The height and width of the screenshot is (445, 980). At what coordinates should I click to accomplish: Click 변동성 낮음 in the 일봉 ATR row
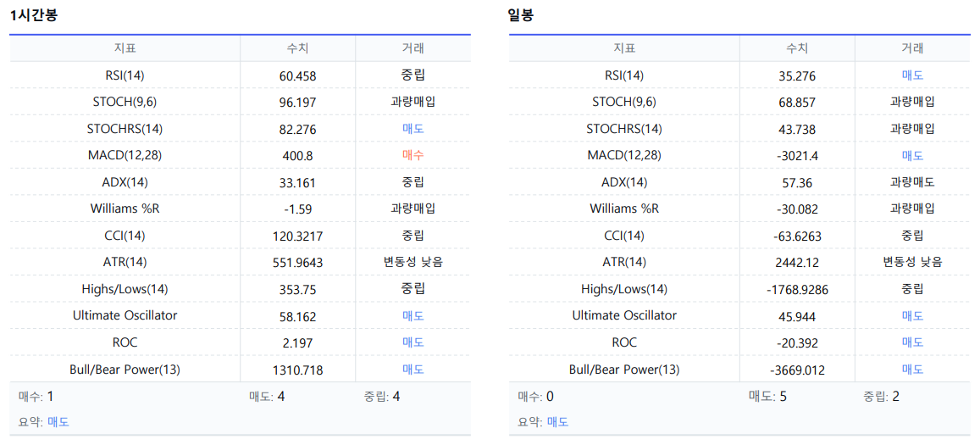tap(912, 262)
